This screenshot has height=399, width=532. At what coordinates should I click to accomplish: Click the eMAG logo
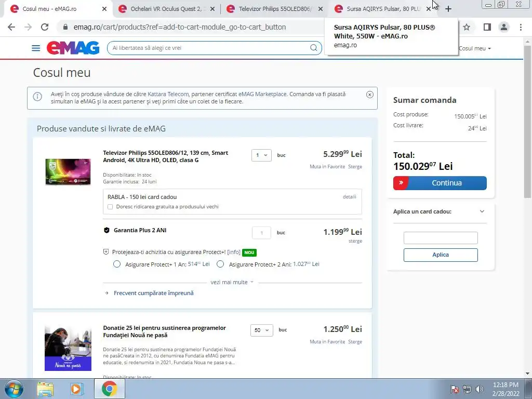tap(73, 48)
